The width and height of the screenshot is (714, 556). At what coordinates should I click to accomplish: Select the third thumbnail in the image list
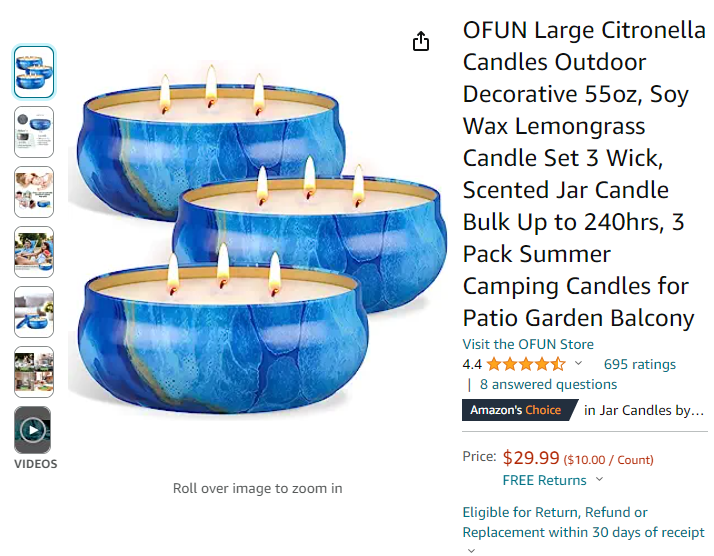coord(34,192)
